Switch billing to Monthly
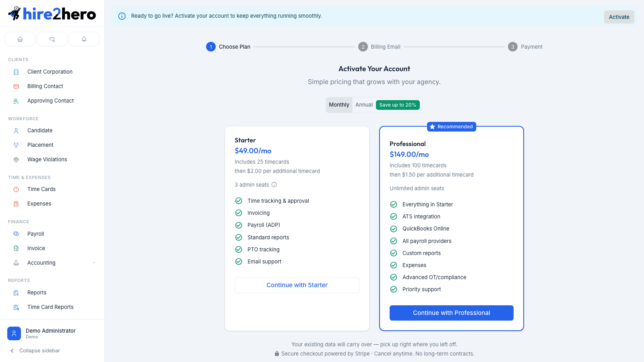This screenshot has width=644, height=362. (x=339, y=105)
